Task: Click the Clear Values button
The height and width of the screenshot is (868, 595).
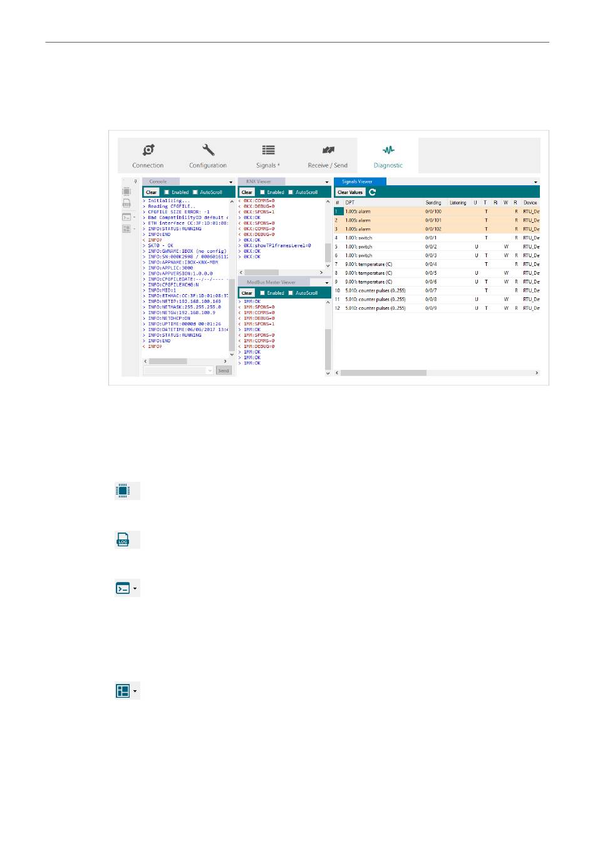Action: pyautogui.click(x=350, y=192)
